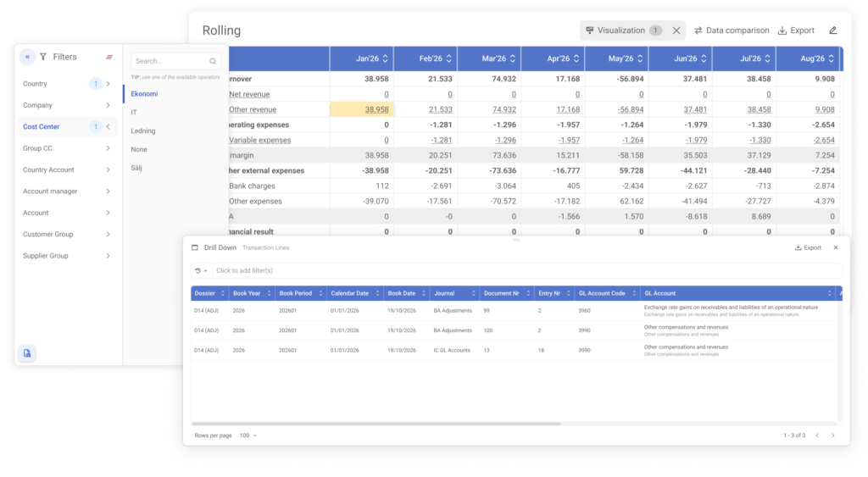Expand the Customer Group filter

click(x=108, y=235)
